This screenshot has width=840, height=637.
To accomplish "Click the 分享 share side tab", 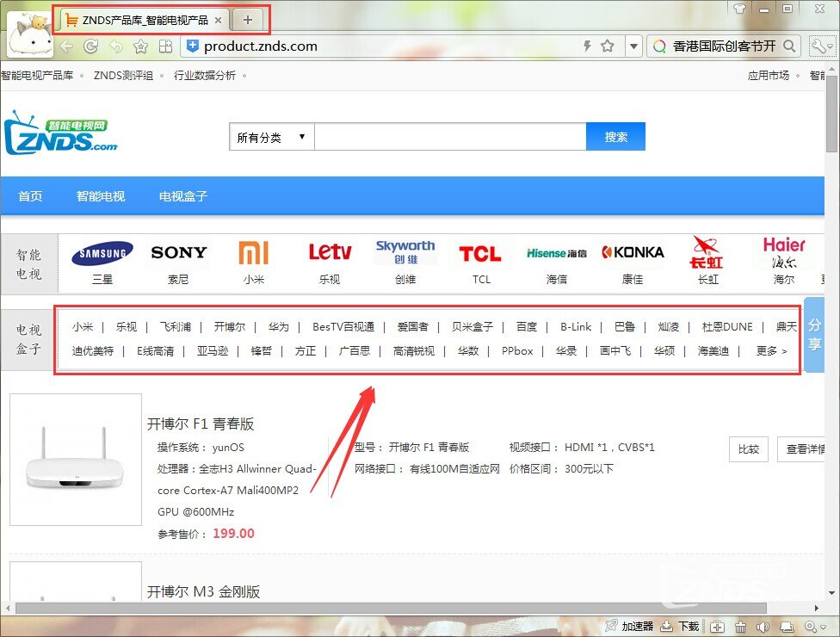I will [814, 334].
